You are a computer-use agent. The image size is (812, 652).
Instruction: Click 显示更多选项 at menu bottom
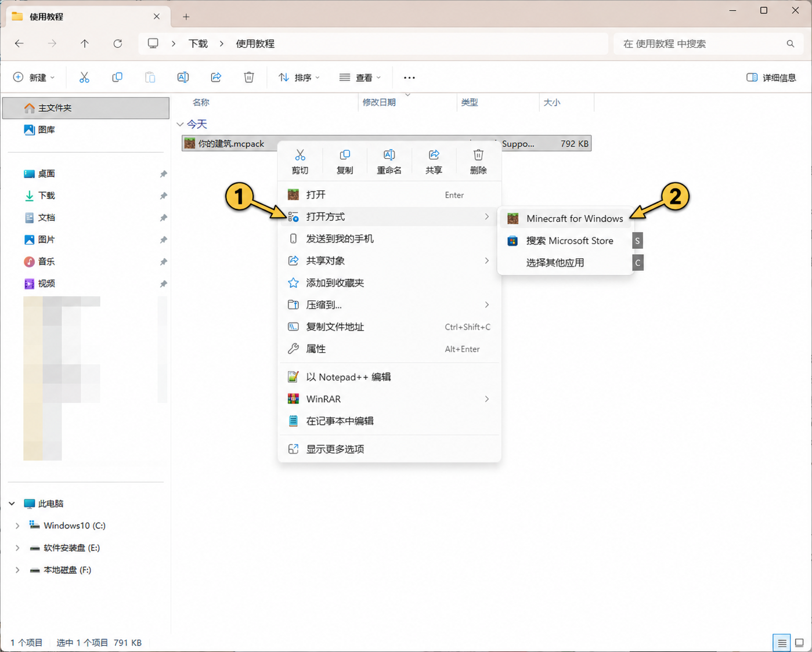pos(389,449)
